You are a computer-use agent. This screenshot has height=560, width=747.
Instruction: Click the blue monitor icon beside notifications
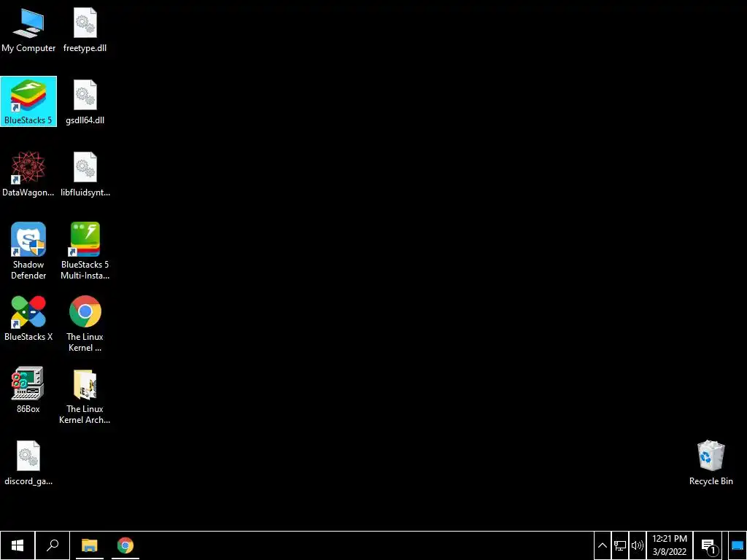tap(738, 546)
